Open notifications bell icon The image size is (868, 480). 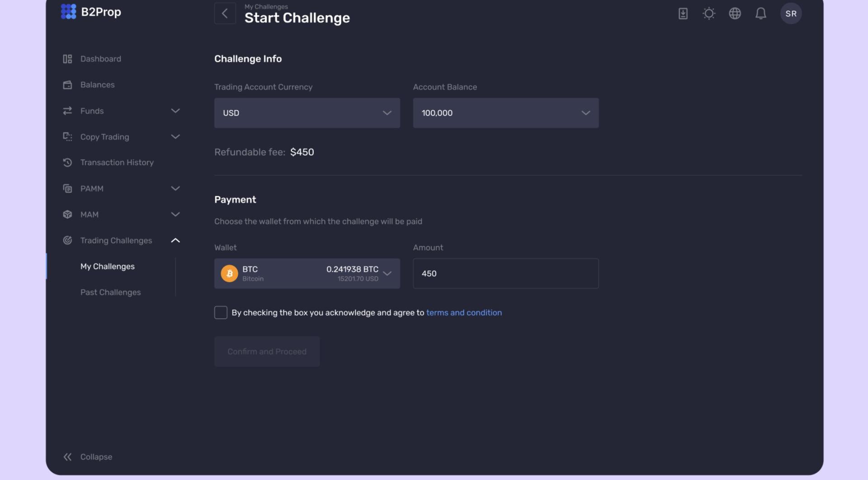coord(761,14)
